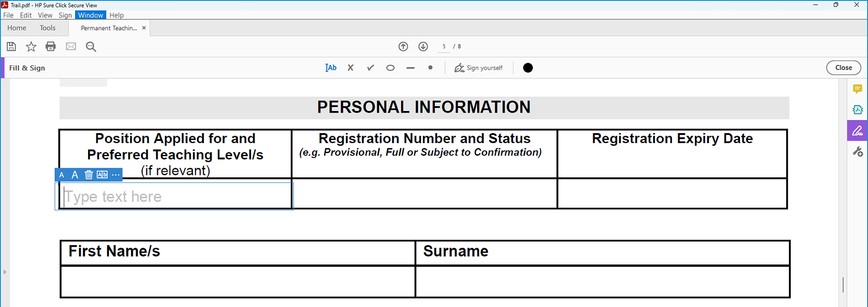Image resolution: width=868 pixels, height=307 pixels.
Task: Save the document
Action: (12, 46)
